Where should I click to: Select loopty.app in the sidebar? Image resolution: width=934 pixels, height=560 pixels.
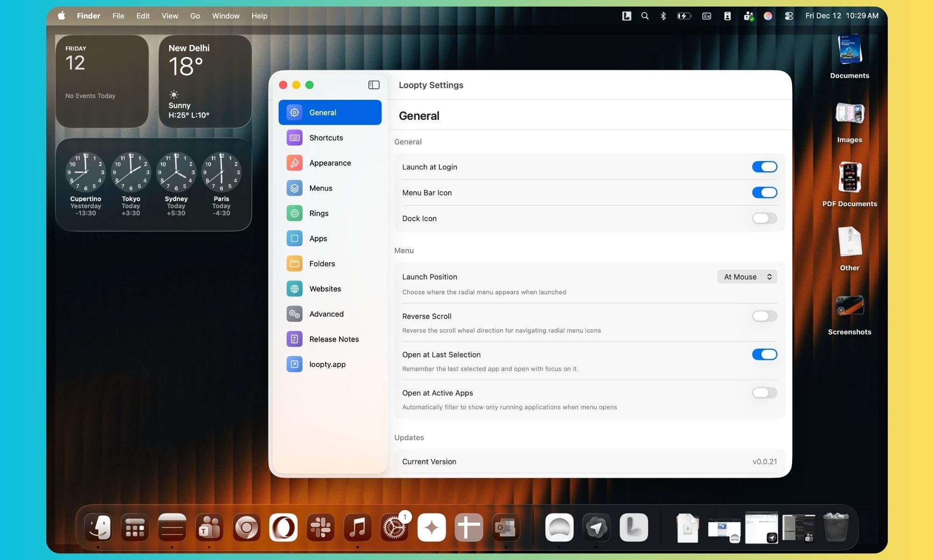click(327, 364)
